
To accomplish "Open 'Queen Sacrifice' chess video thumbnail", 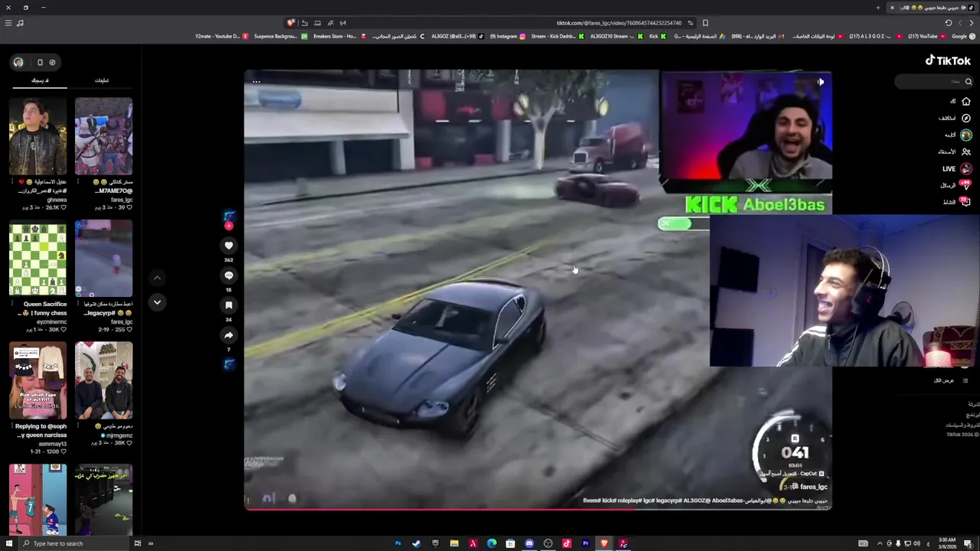I will tap(38, 258).
